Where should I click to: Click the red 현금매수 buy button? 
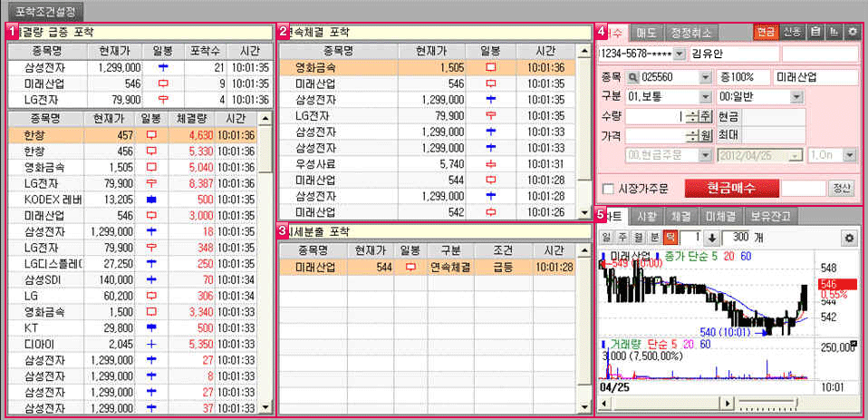732,189
